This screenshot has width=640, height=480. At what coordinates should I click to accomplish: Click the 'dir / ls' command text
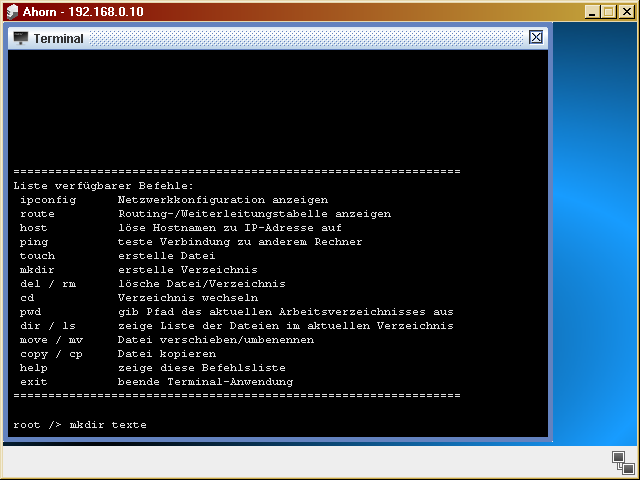(48, 326)
